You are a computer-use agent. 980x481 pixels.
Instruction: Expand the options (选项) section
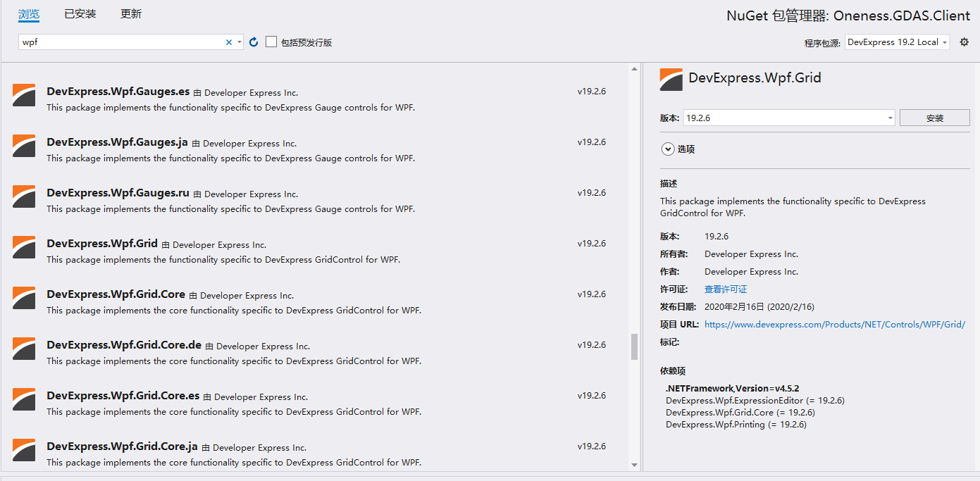pos(667,149)
